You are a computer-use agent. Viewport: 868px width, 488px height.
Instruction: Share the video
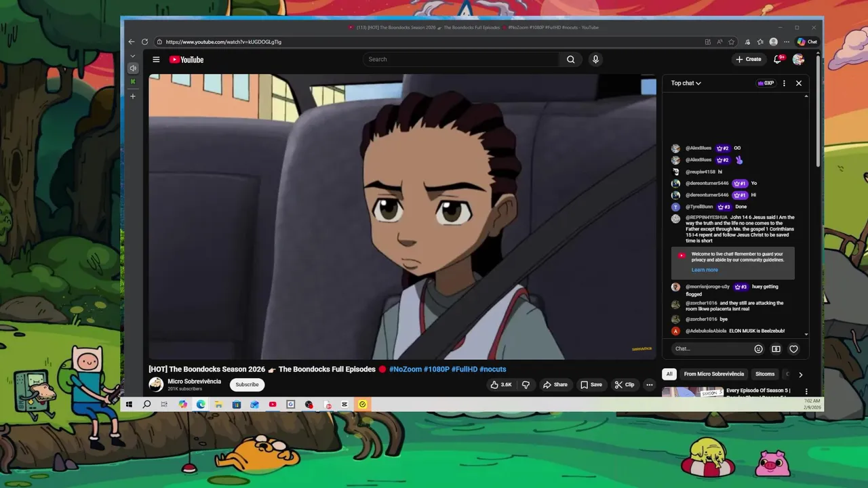point(555,385)
